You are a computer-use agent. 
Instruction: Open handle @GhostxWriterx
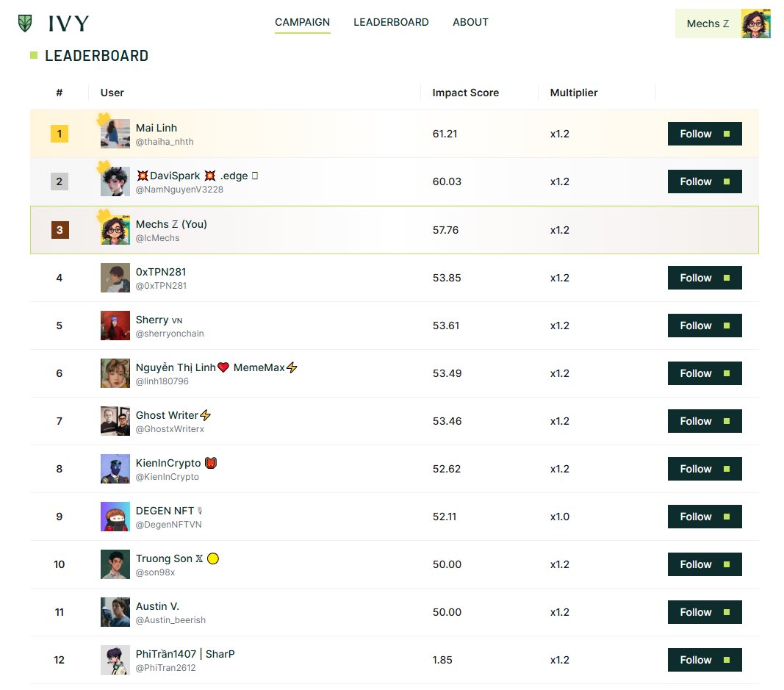tap(170, 429)
